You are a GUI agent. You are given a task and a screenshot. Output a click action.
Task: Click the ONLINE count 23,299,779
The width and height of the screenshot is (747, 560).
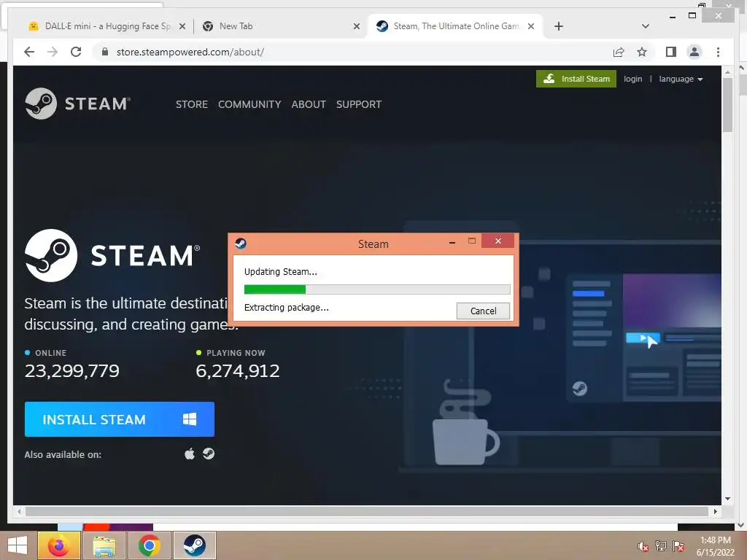pos(72,370)
